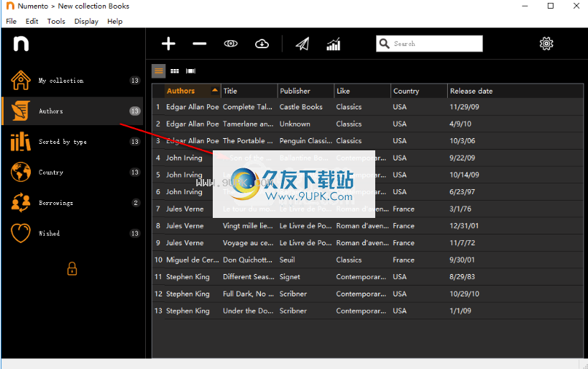Viewport: 588px width, 369px height.
Task: Toggle sort arrow on Authors column
Action: [x=214, y=90]
